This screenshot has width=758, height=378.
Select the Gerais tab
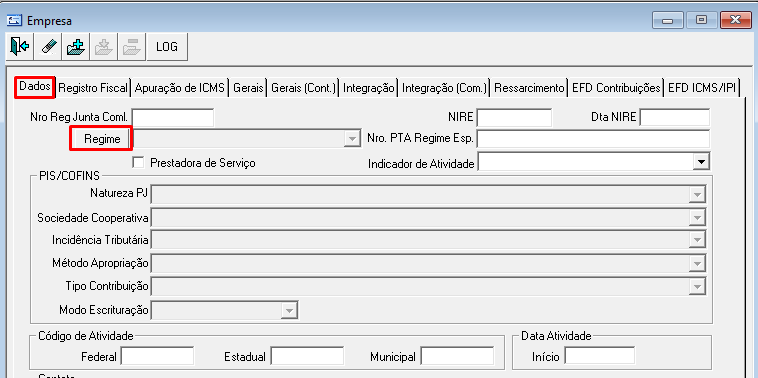(248, 88)
